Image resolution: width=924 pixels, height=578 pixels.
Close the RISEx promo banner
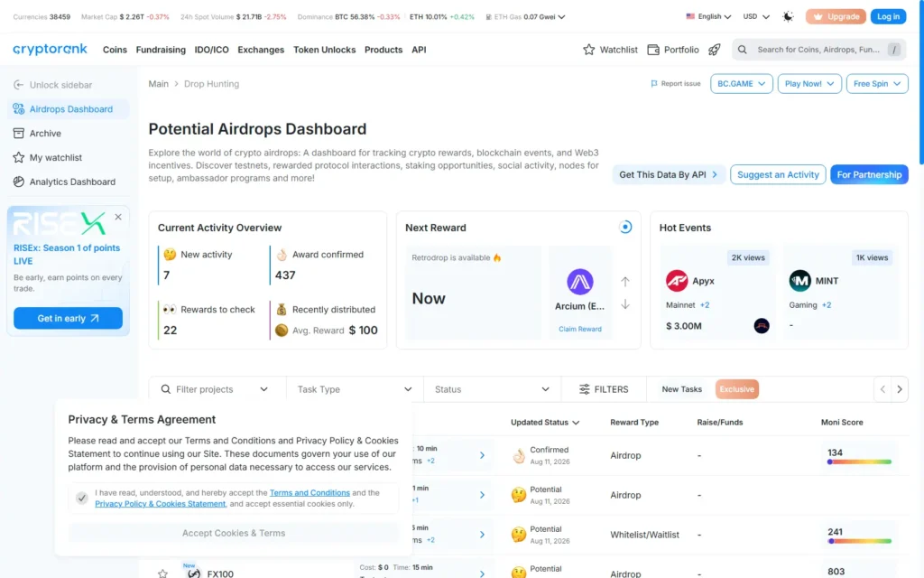118,217
